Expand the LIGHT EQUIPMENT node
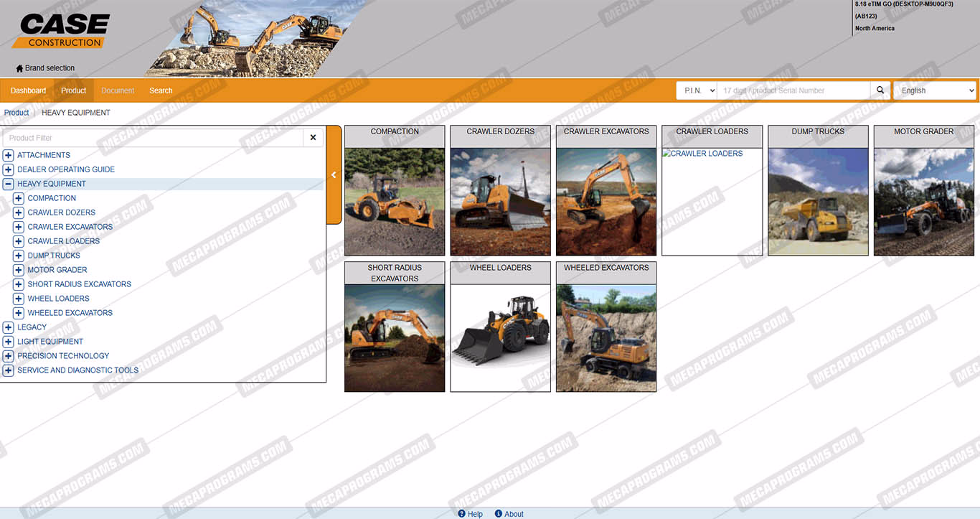The width and height of the screenshot is (980, 519). [x=9, y=342]
